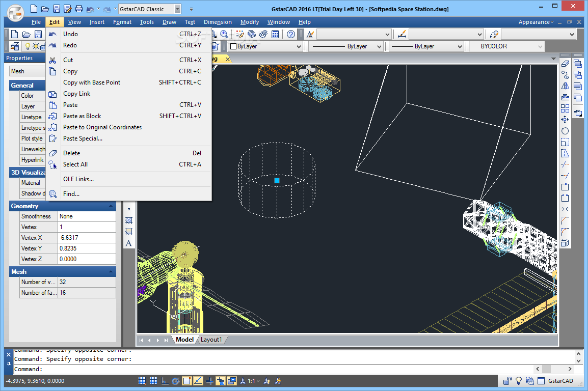
Task: Switch to the Model tab
Action: [x=184, y=340]
